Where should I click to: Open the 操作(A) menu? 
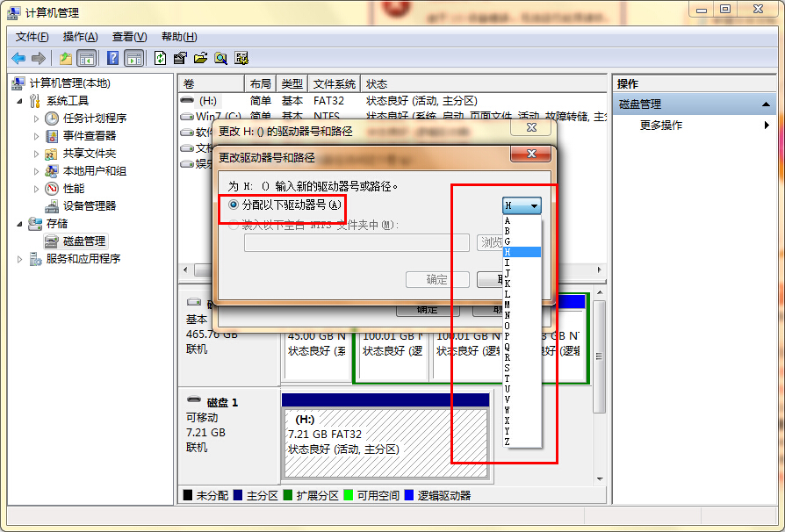tap(80, 36)
